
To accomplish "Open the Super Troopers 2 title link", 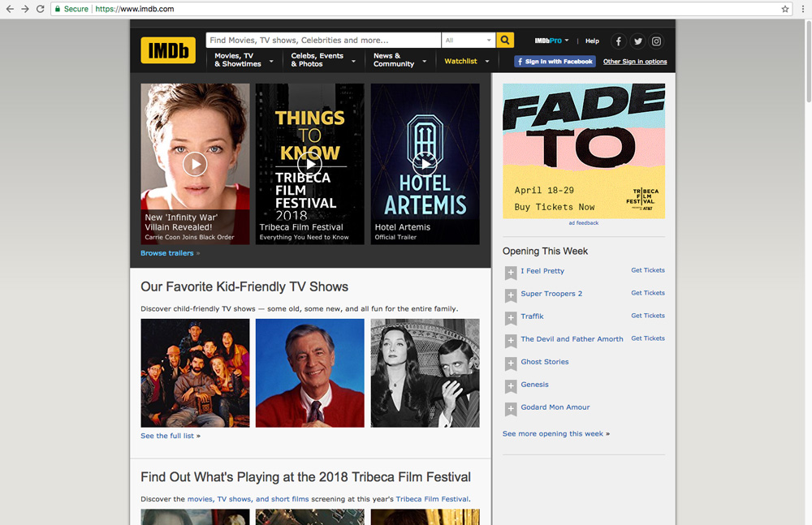I will click(551, 294).
